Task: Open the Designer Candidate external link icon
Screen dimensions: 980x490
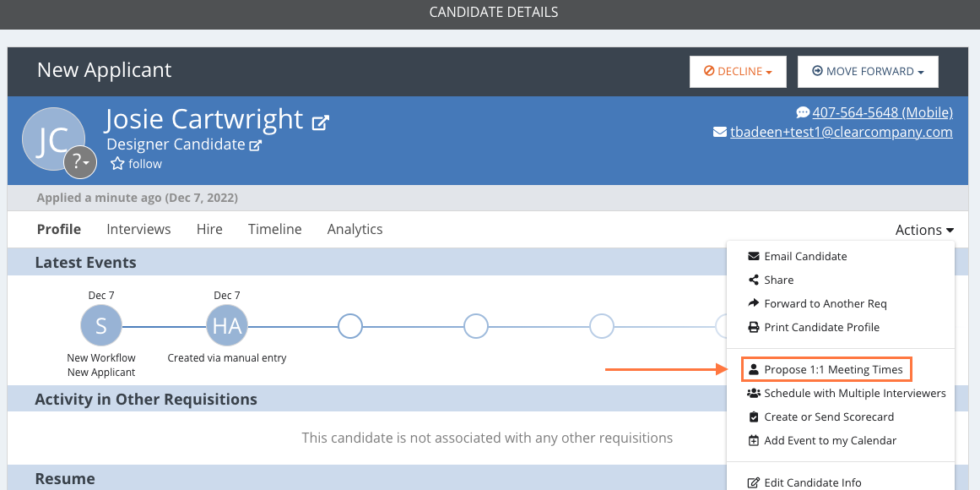Action: (255, 145)
